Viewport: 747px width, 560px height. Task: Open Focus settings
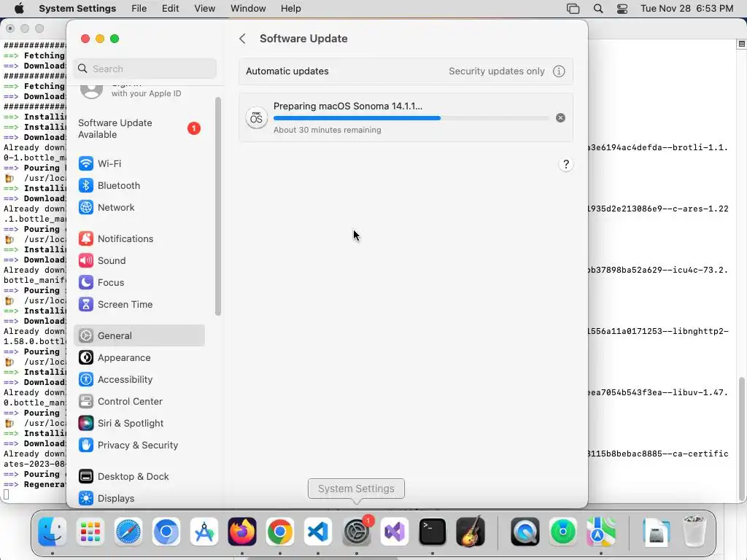point(139,282)
